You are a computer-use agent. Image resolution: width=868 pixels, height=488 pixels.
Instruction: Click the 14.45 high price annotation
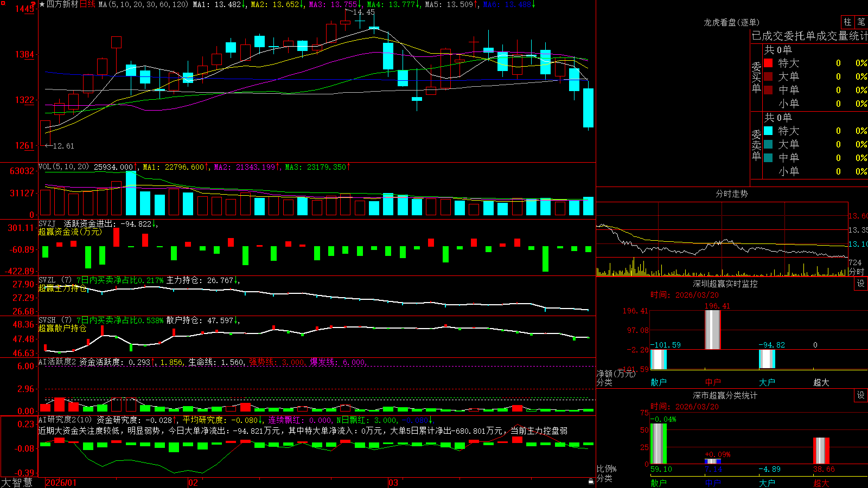pos(363,12)
